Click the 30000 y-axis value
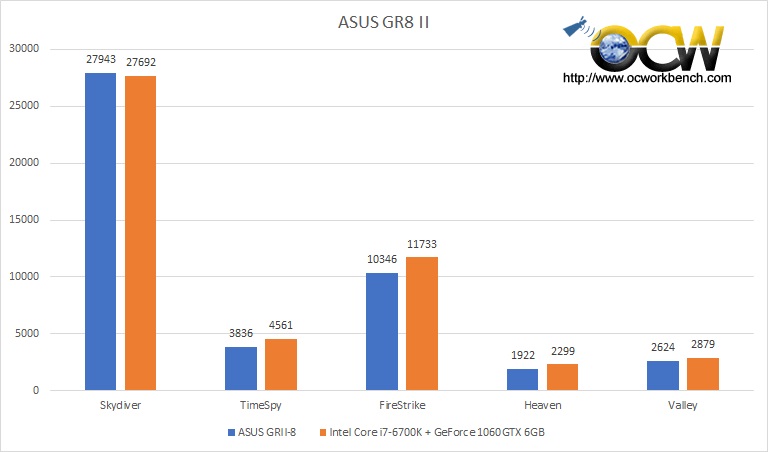Viewport: 768px width, 452px height. click(24, 48)
